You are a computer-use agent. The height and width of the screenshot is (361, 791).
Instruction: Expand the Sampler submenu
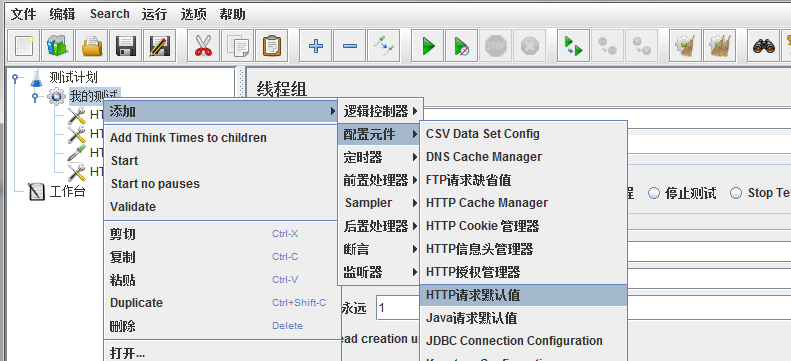click(380, 203)
